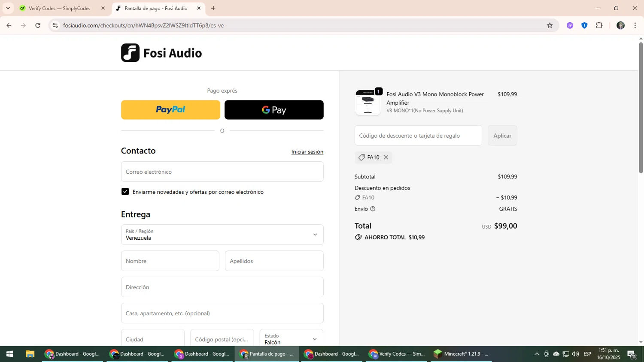Focus the Apellidos input field
The width and height of the screenshot is (644, 362).
(274, 261)
